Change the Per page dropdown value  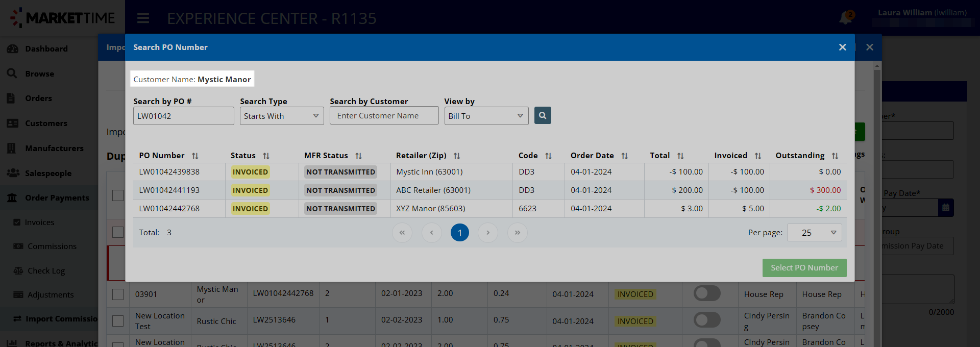click(814, 233)
